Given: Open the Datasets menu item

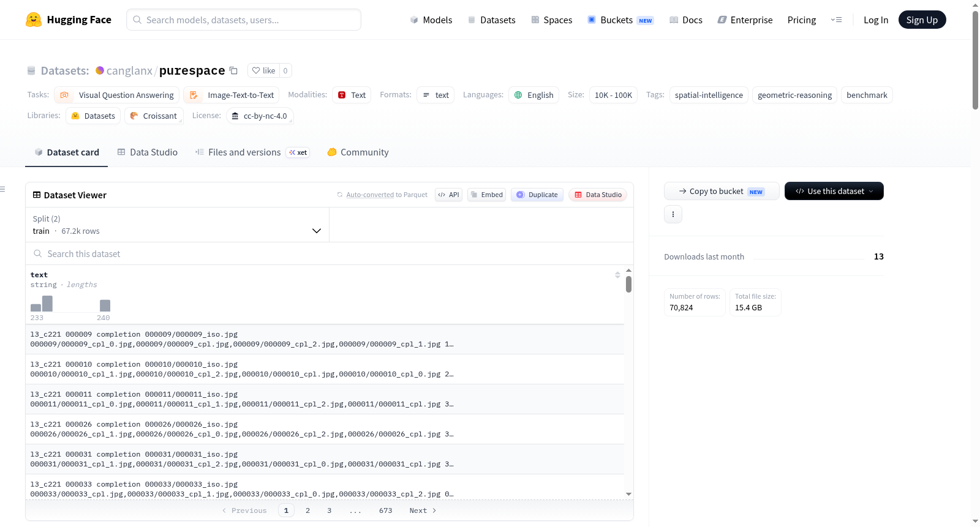Looking at the screenshot, I should pos(491,20).
